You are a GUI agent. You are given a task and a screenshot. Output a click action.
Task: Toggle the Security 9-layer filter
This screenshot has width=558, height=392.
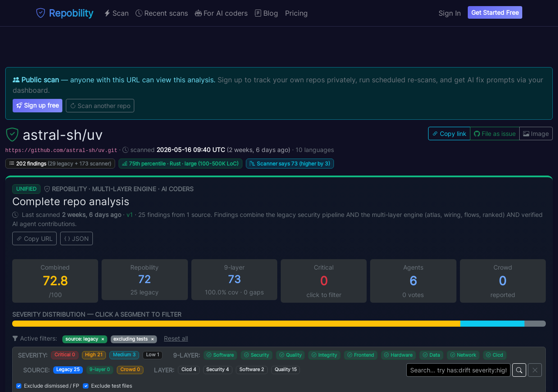(x=256, y=355)
